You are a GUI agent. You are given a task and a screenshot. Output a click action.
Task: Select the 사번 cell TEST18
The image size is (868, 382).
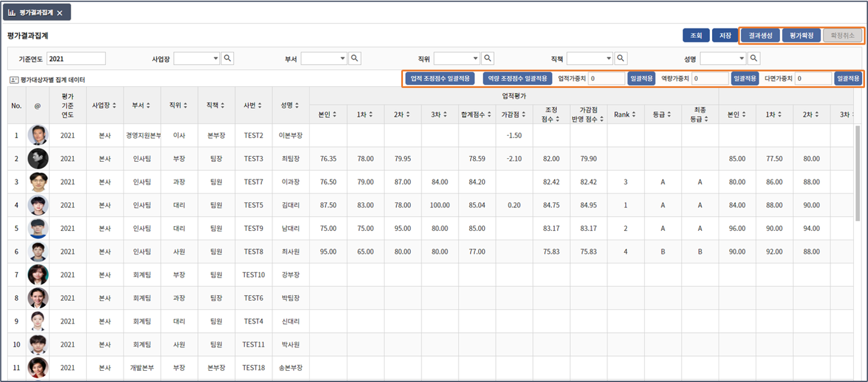point(254,367)
